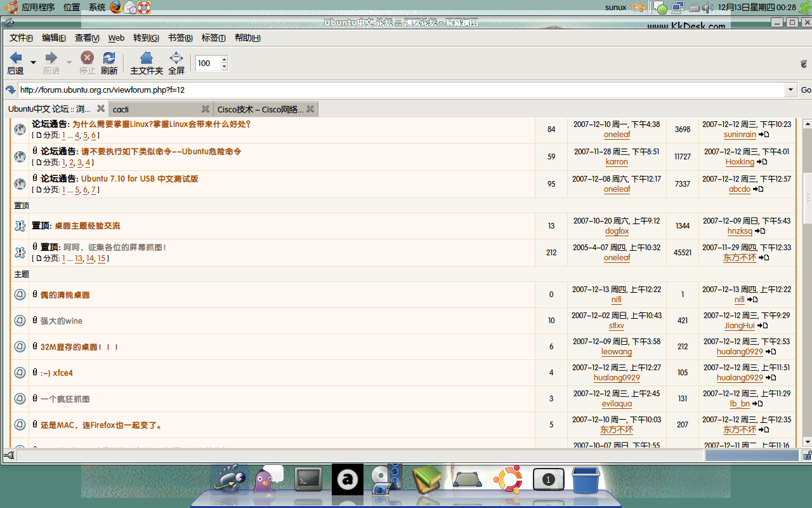Screen dimensions: 812x508
Task: Open topic 一个疯狂抓图
Action: [65, 399]
